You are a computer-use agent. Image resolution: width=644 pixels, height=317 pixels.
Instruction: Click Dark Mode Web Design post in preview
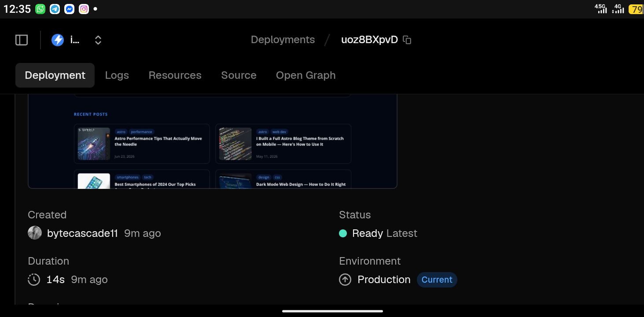[283, 179]
